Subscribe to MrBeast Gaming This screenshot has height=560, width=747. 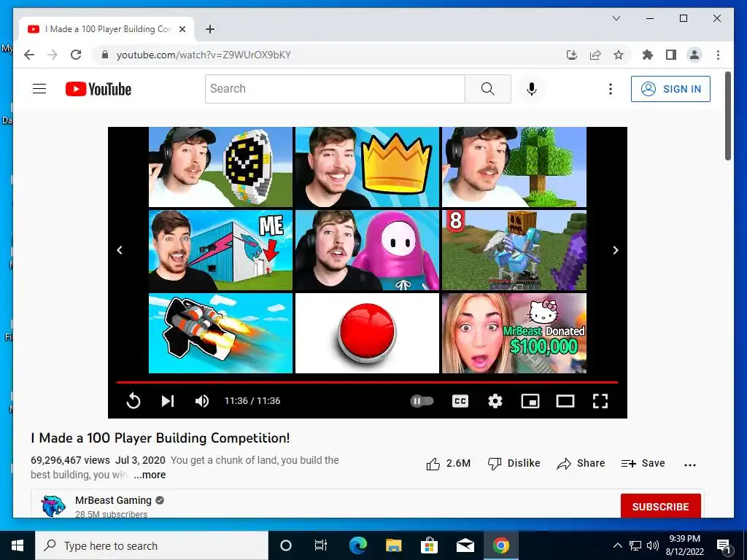pyautogui.click(x=660, y=506)
